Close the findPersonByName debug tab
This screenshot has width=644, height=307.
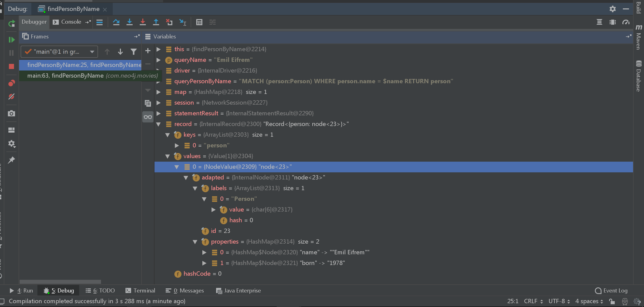point(105,9)
